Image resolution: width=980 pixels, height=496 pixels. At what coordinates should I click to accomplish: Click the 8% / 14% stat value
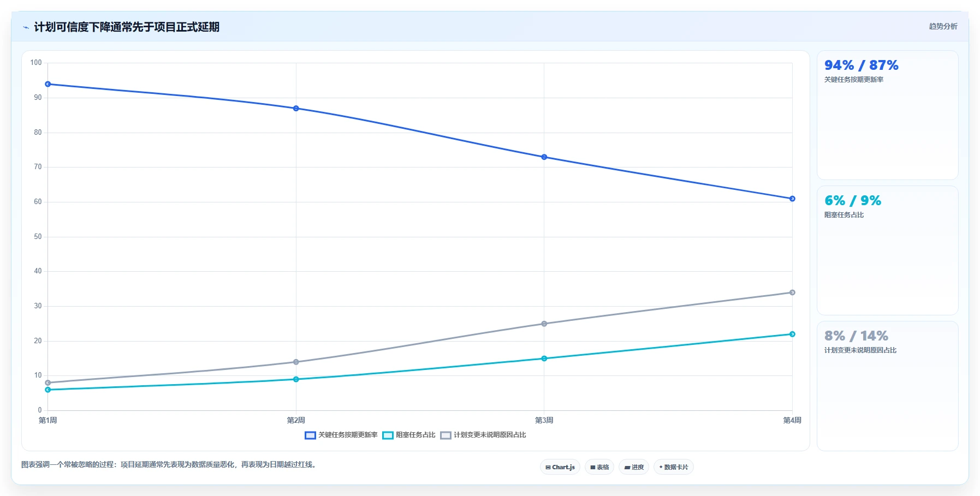856,336
